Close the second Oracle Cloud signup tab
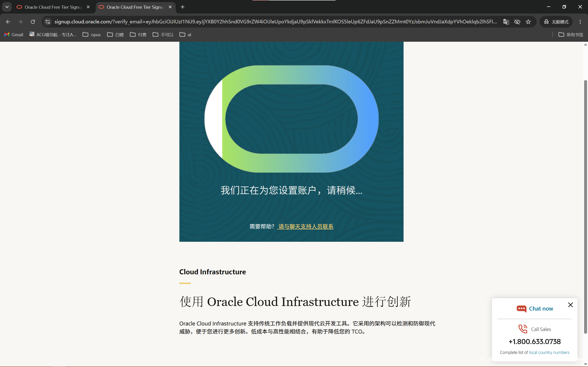Image resolution: width=588 pixels, height=367 pixels. pos(170,7)
